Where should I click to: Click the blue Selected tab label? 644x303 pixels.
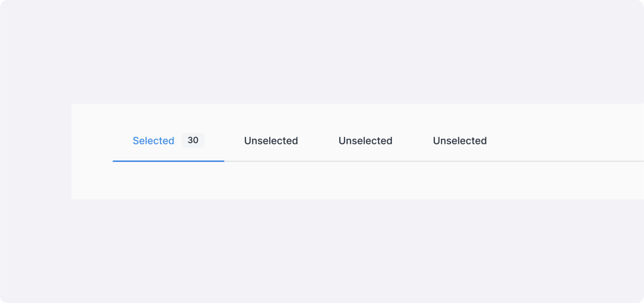pyautogui.click(x=153, y=141)
